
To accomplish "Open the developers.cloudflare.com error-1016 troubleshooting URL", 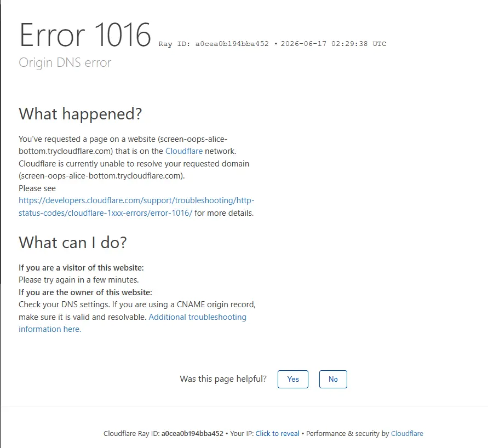I will 136,206.
